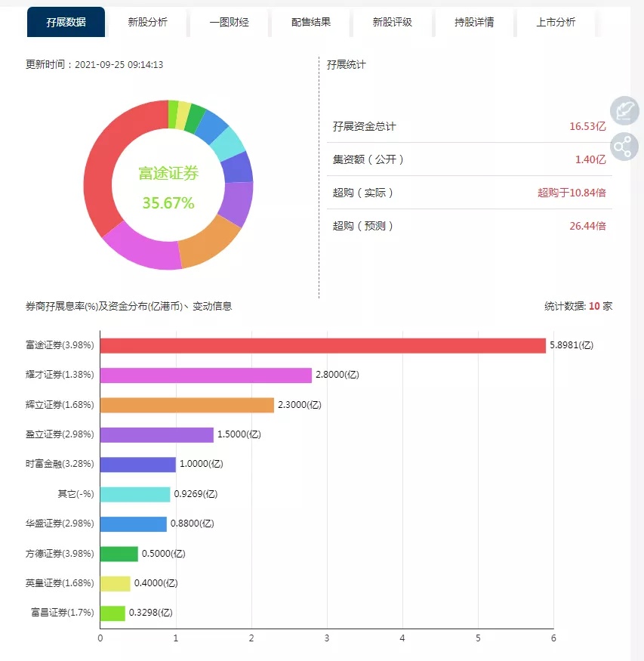Click the label 其它(-%)
This screenshot has height=661, width=644.
[75, 493]
